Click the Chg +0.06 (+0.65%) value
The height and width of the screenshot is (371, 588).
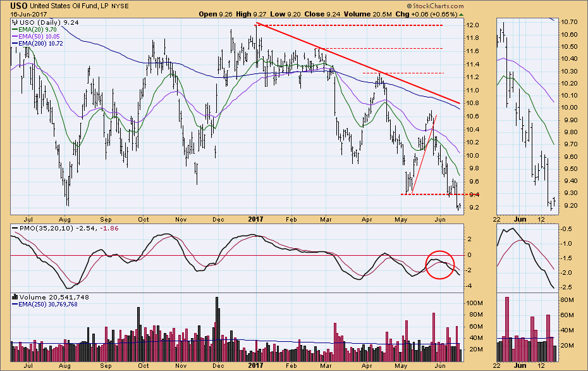coord(426,14)
